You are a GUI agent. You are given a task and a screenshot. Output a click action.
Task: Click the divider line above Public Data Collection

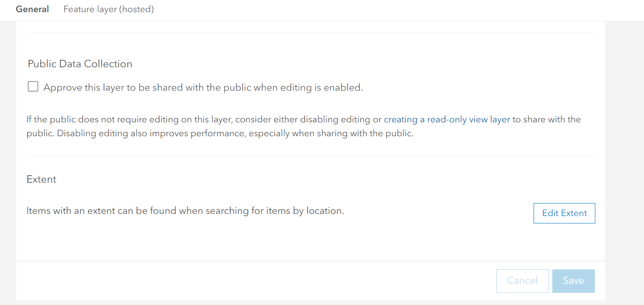[x=311, y=33]
